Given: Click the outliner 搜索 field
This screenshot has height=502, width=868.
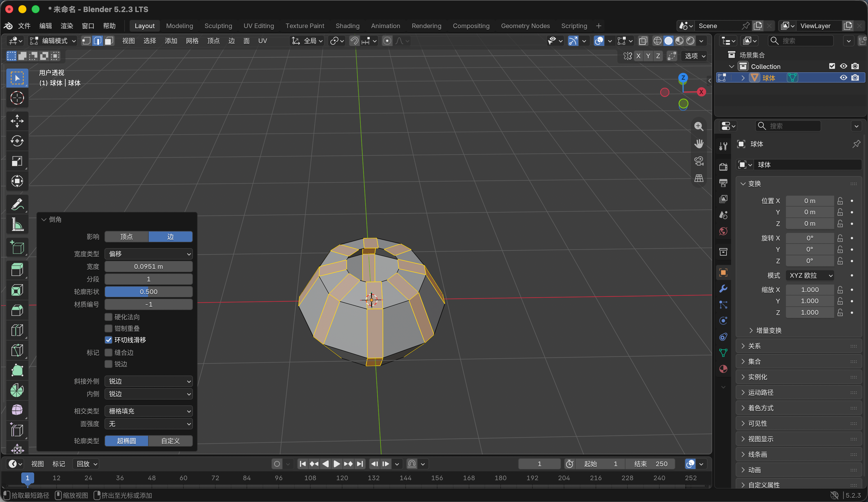Looking at the screenshot, I should click(801, 41).
